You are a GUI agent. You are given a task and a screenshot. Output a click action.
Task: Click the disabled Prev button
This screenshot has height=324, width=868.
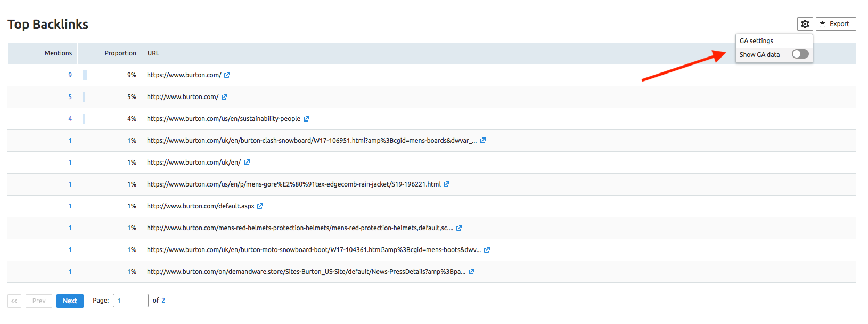click(x=39, y=301)
